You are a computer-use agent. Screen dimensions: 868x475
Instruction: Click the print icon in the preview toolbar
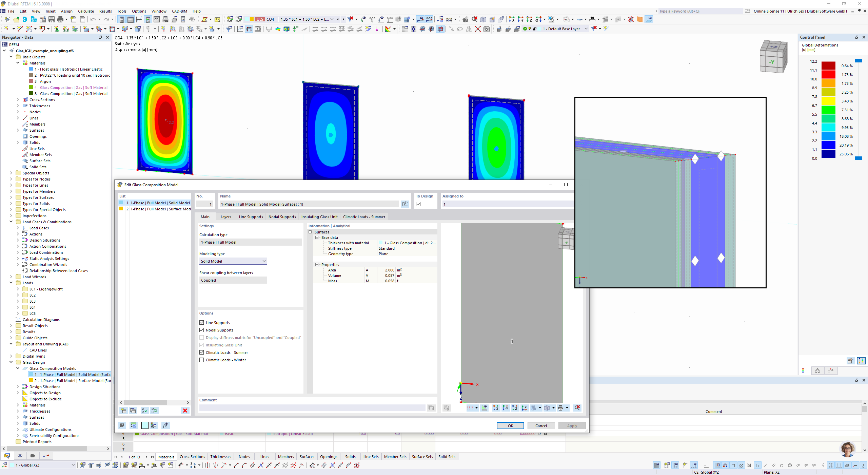pos(560,408)
